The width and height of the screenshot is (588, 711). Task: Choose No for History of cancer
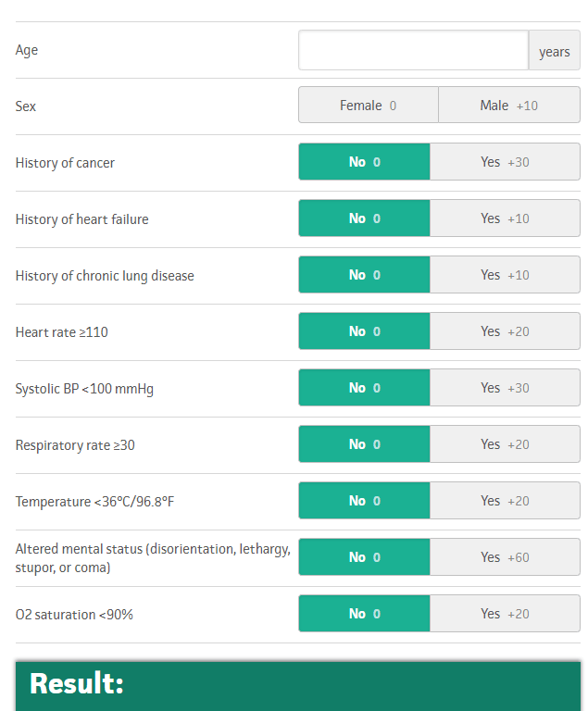[364, 162]
